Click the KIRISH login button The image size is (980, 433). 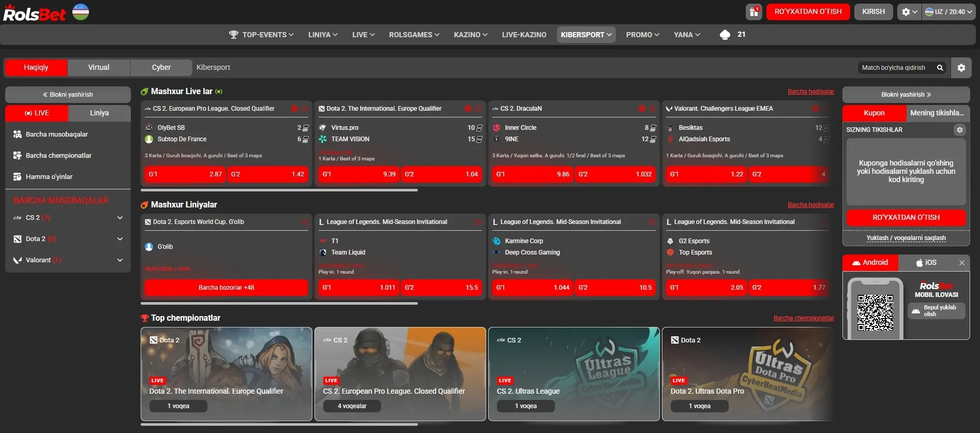(x=873, y=11)
